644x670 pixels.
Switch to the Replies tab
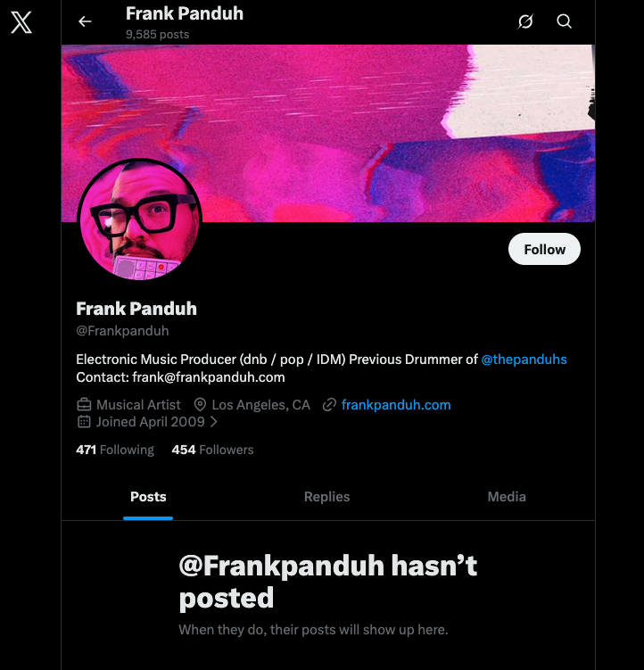(x=326, y=497)
